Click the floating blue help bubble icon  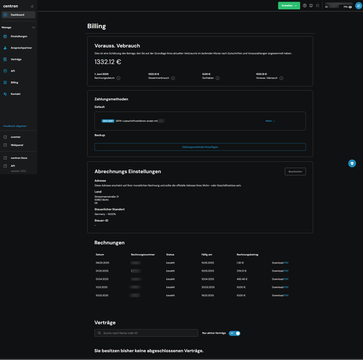point(352,163)
